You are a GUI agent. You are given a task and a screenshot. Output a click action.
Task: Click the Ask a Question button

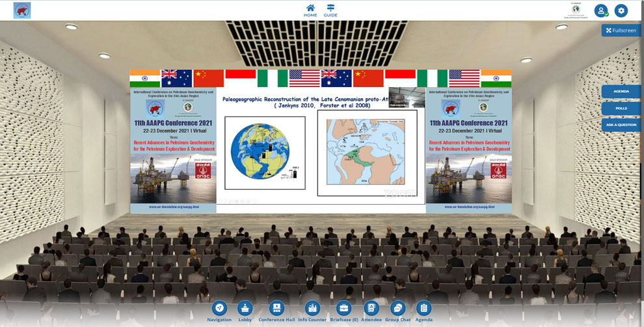point(621,125)
